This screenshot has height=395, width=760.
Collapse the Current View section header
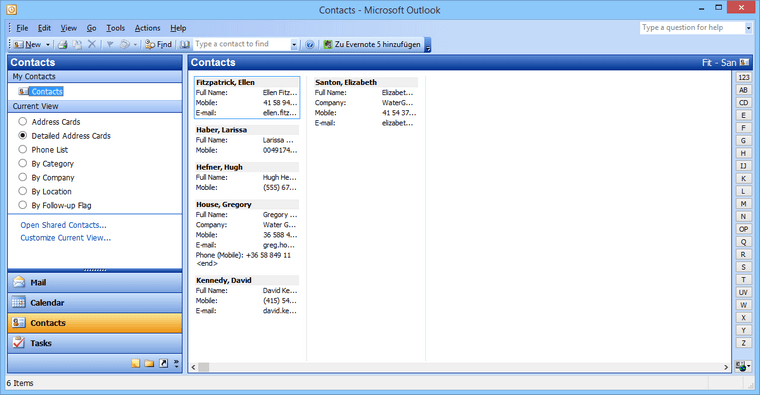tap(95, 106)
